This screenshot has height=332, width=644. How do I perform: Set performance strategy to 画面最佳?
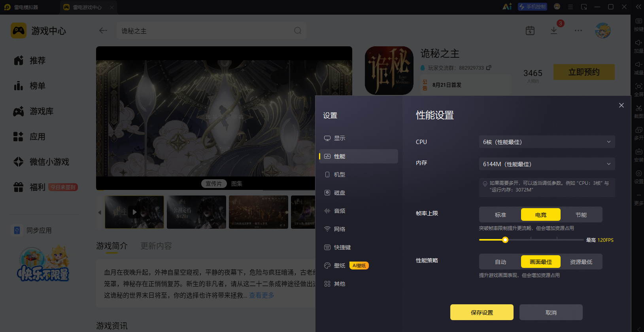point(541,262)
